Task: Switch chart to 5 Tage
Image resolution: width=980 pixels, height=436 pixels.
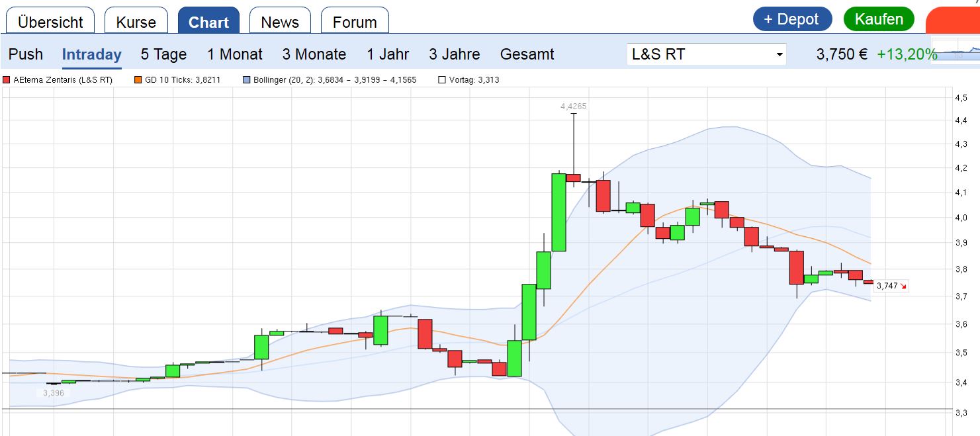Action: click(x=163, y=54)
